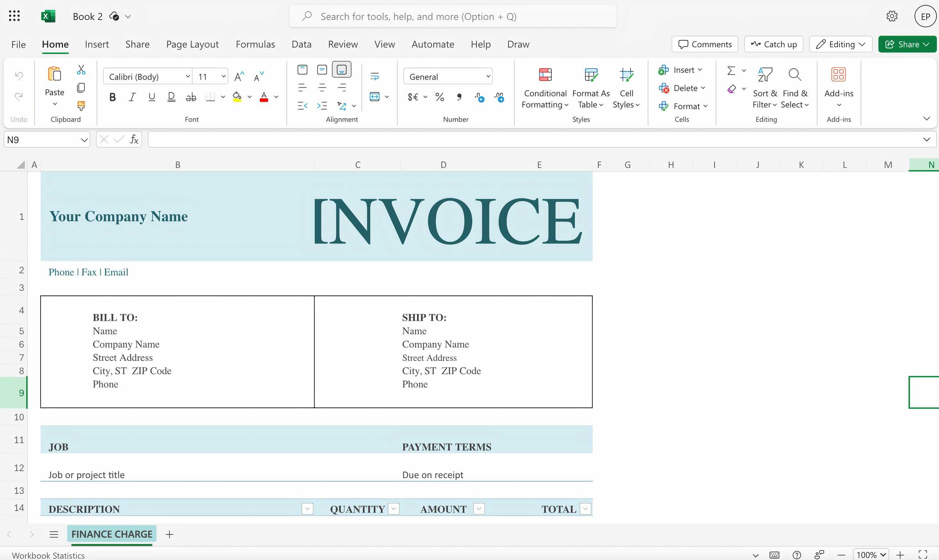Click the Merge cells icon
This screenshot has width=939, height=560.
pos(374,97)
